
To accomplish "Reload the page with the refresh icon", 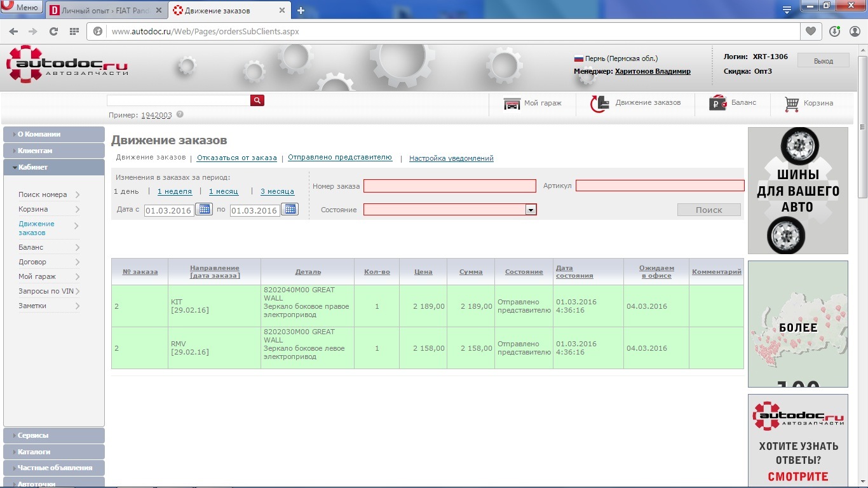I will 53,31.
